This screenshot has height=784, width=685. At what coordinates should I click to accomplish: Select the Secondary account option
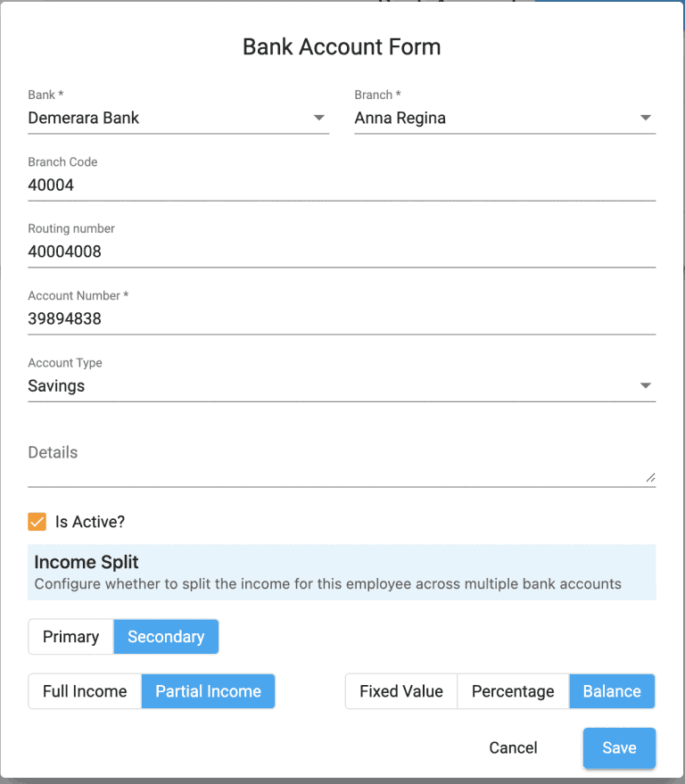pyautogui.click(x=166, y=636)
